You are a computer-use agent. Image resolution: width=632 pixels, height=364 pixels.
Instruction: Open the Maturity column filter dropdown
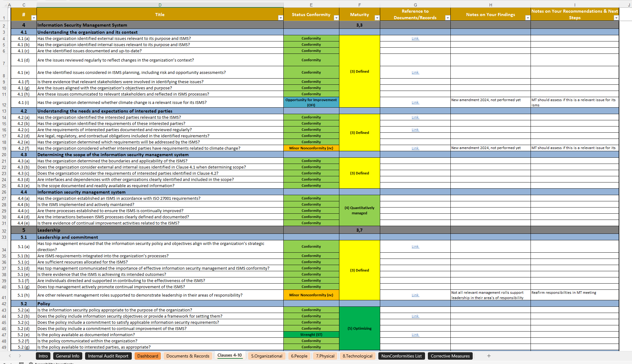pos(377,18)
